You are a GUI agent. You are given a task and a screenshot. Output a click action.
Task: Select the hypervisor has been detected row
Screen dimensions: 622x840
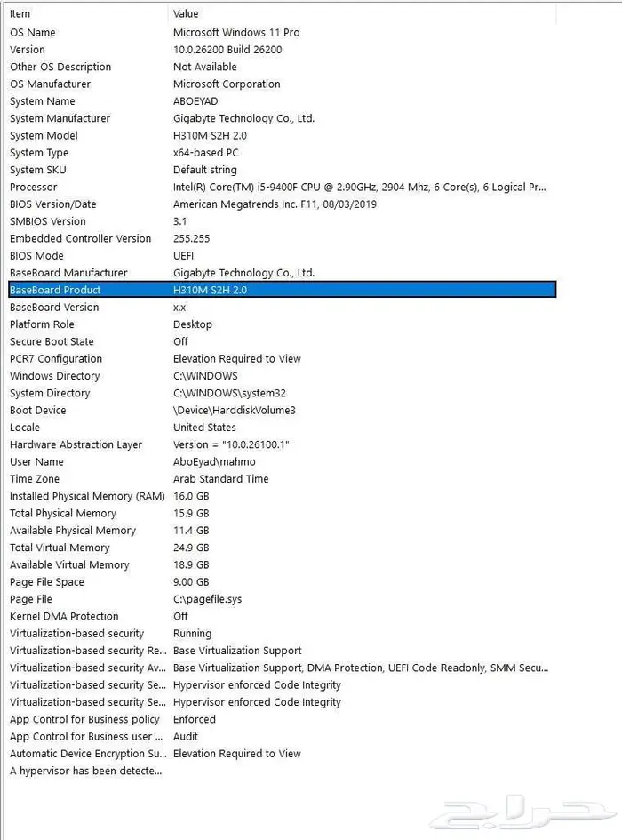point(283,771)
